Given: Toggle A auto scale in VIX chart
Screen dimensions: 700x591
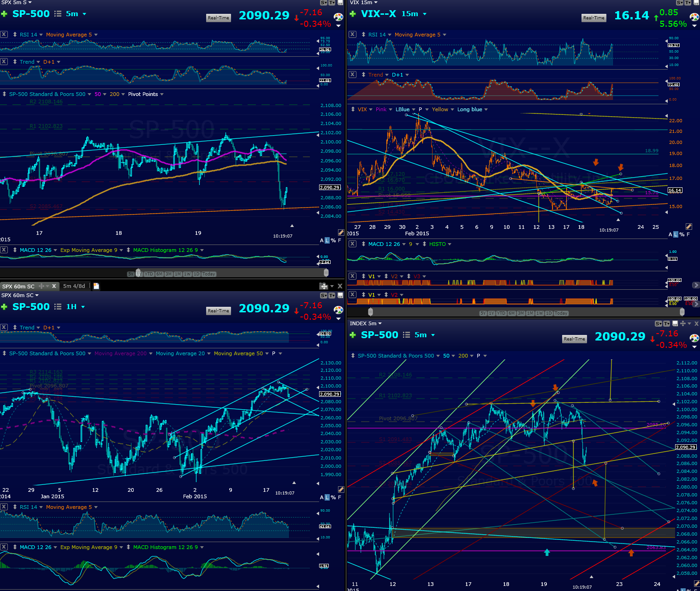Looking at the screenshot, I should click(670, 234).
